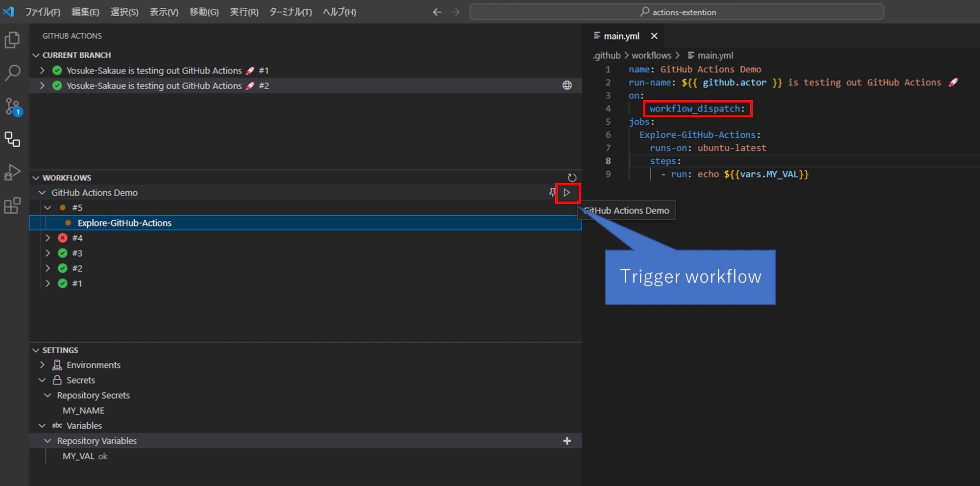Close the main.yml editor tab
This screenshot has height=486, width=980.
(654, 36)
